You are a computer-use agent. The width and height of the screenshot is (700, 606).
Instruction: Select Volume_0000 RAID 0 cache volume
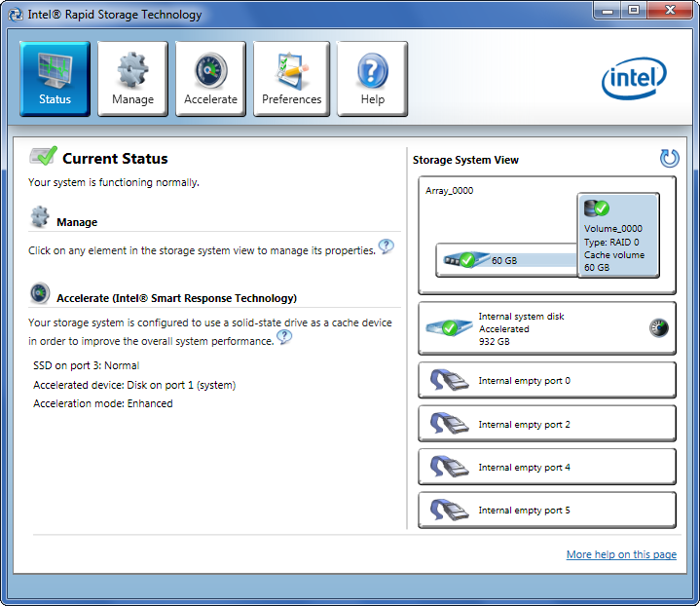618,235
